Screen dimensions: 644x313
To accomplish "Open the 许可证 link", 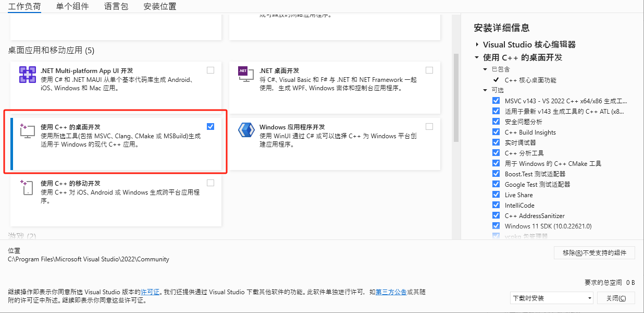I will tap(150, 292).
